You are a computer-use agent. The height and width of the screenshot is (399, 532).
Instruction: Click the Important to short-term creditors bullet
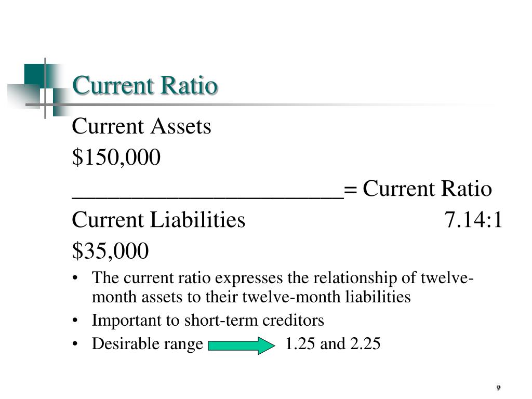pos(208,320)
